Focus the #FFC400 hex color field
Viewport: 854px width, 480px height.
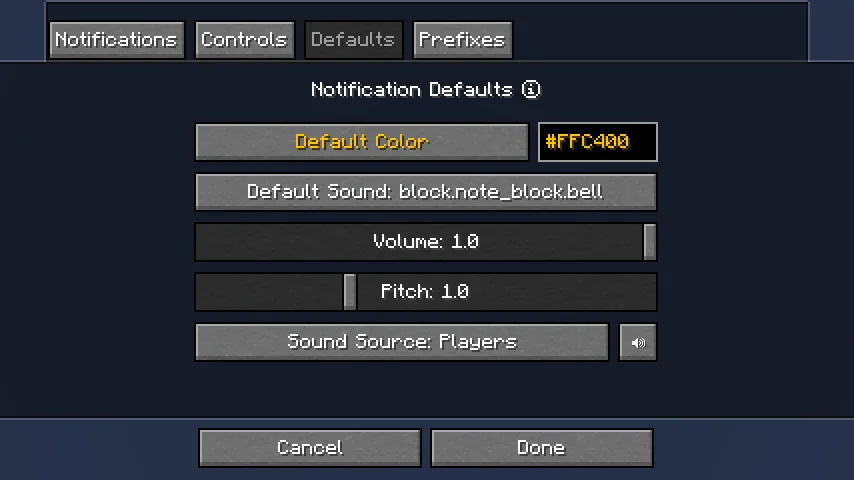tap(597, 142)
